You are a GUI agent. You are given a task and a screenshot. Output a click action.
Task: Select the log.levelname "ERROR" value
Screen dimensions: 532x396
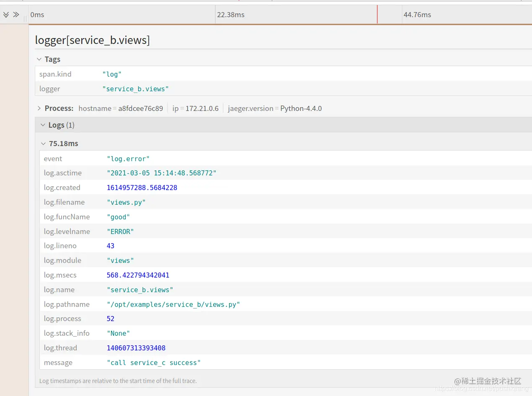pyautogui.click(x=120, y=231)
